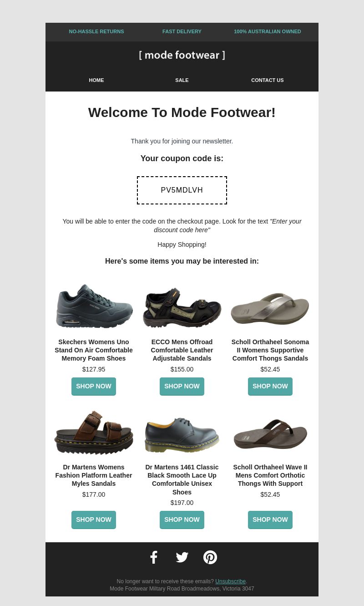Image resolution: width=364 pixels, height=606 pixels.
Task: Open the SALE menu item
Action: (182, 80)
